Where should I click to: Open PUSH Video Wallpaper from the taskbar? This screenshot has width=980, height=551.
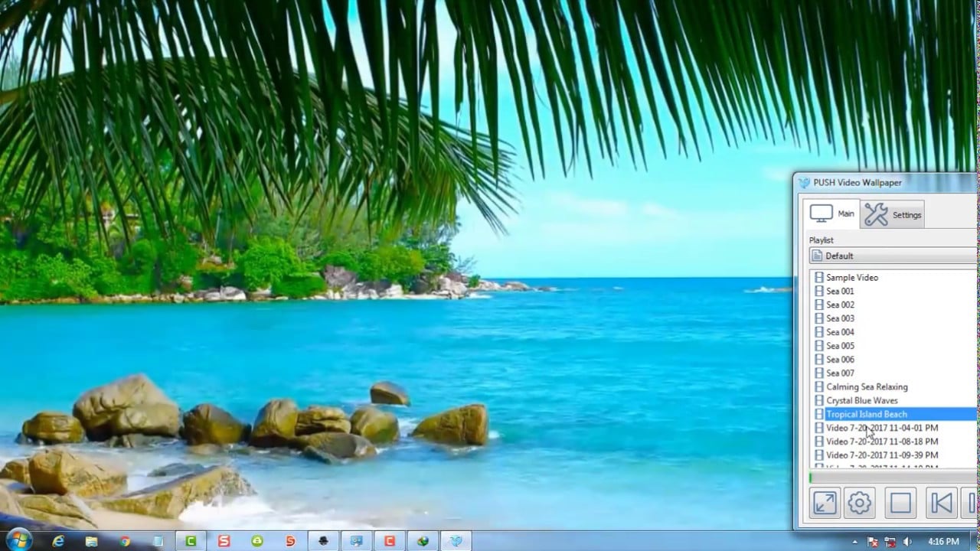454,540
